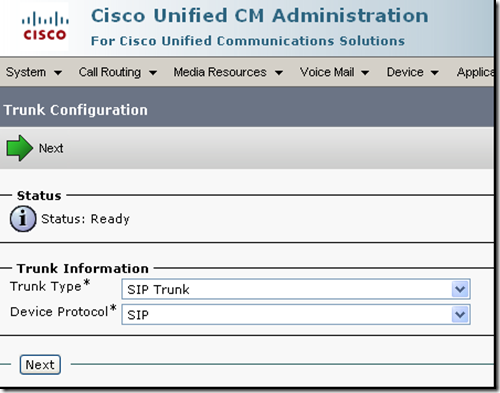Open the Trunk Type dropdown arrow
The height and width of the screenshot is (393, 500).
(x=460, y=289)
